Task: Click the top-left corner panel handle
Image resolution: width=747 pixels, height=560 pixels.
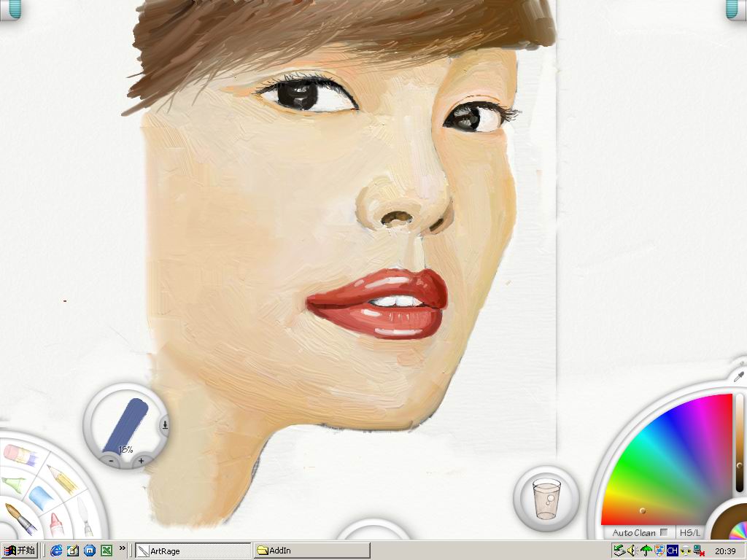Action: tap(10, 9)
